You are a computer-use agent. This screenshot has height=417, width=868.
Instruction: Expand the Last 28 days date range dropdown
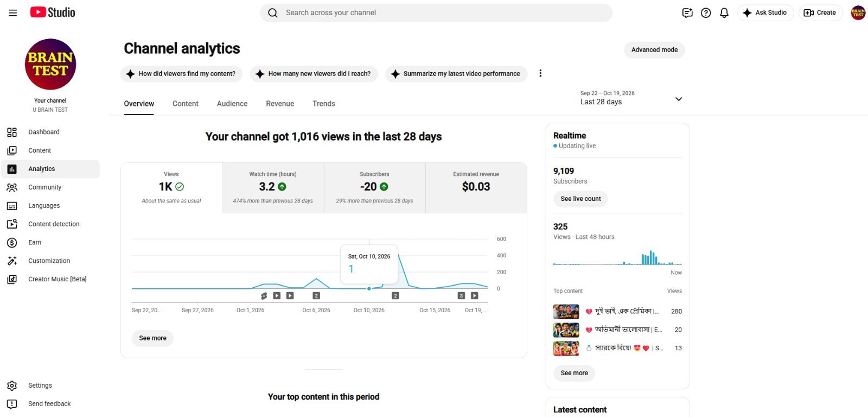coord(631,98)
